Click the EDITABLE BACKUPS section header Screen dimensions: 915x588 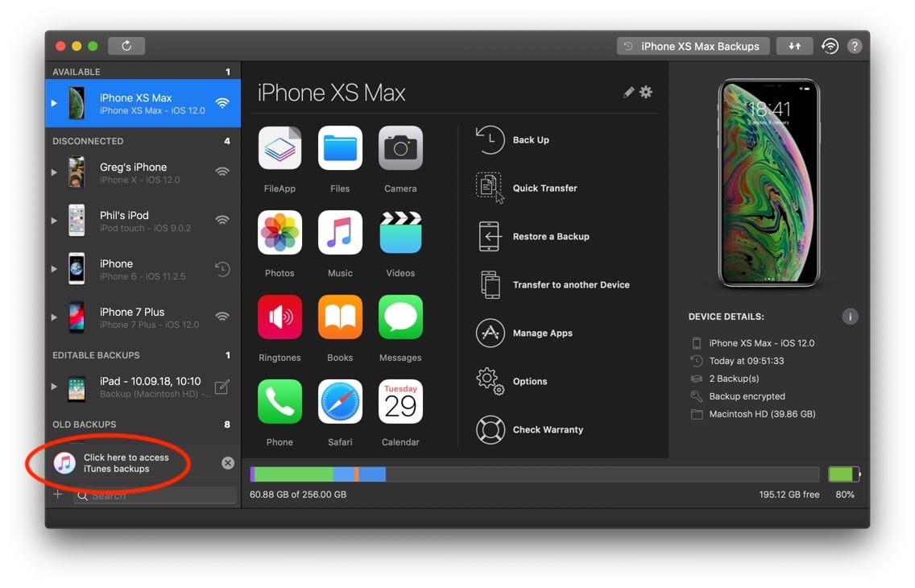pyautogui.click(x=96, y=355)
